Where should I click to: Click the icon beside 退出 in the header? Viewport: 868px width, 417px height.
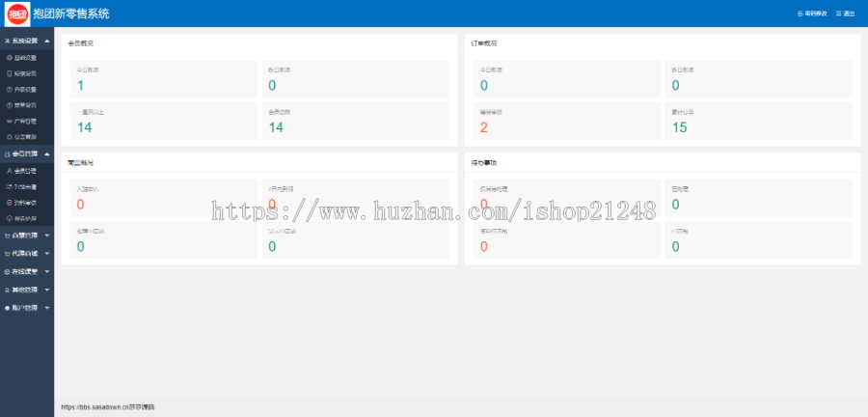coord(838,14)
